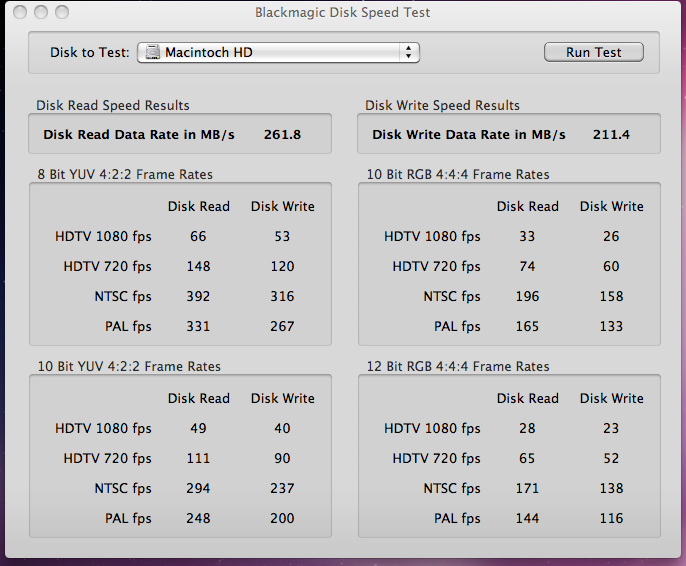Close the Blackmagic Disk Speed Test window
Screen dimensions: 686x566
[20, 12]
